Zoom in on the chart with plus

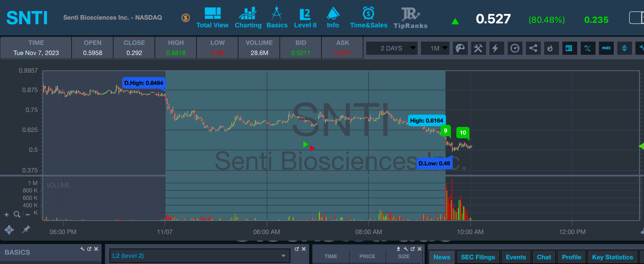[7, 214]
